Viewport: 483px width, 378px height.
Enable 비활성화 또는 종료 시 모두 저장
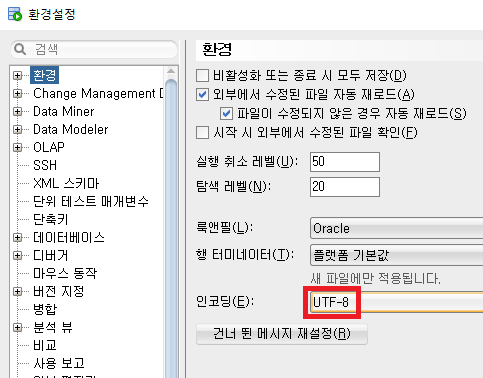point(203,76)
